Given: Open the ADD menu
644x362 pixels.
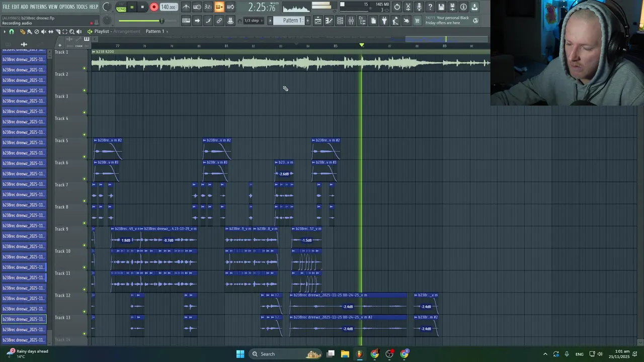Looking at the screenshot, I should coord(25,7).
